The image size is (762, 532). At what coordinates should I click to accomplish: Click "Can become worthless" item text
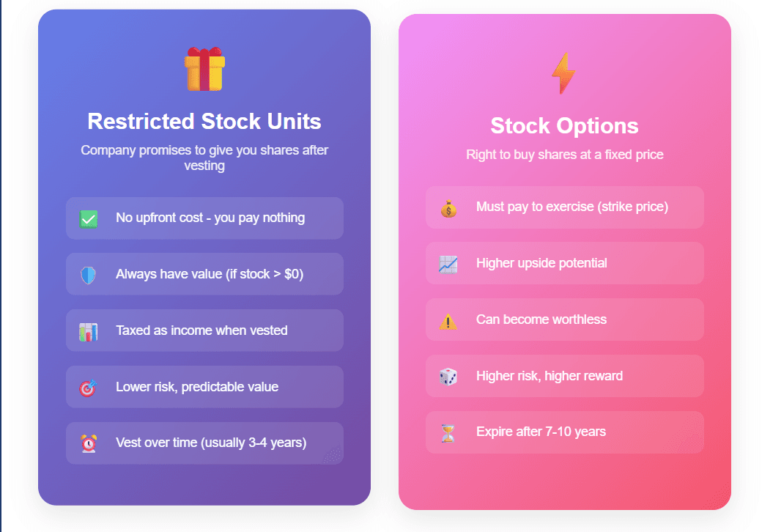[541, 319]
